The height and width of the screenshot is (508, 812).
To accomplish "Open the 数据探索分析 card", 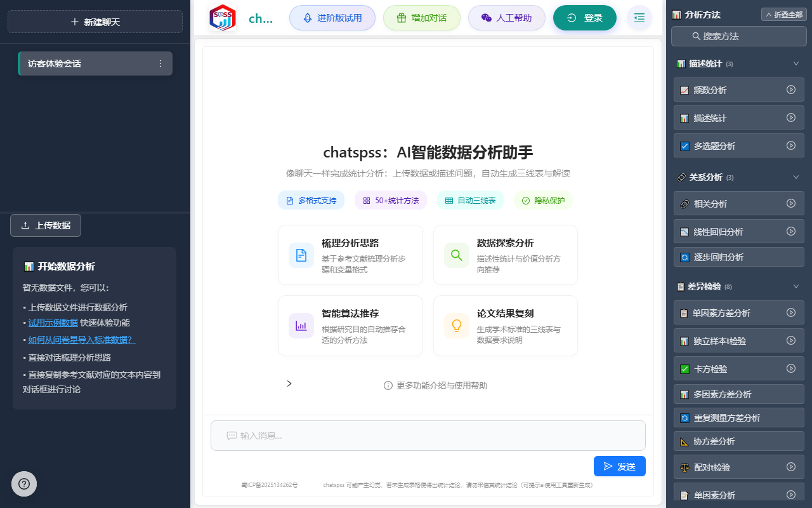I will (506, 255).
